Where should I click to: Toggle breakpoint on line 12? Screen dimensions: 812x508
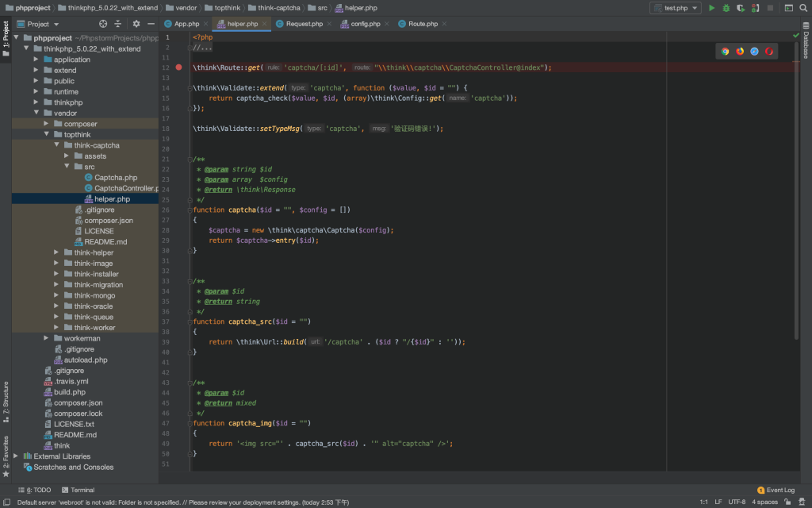pos(179,67)
